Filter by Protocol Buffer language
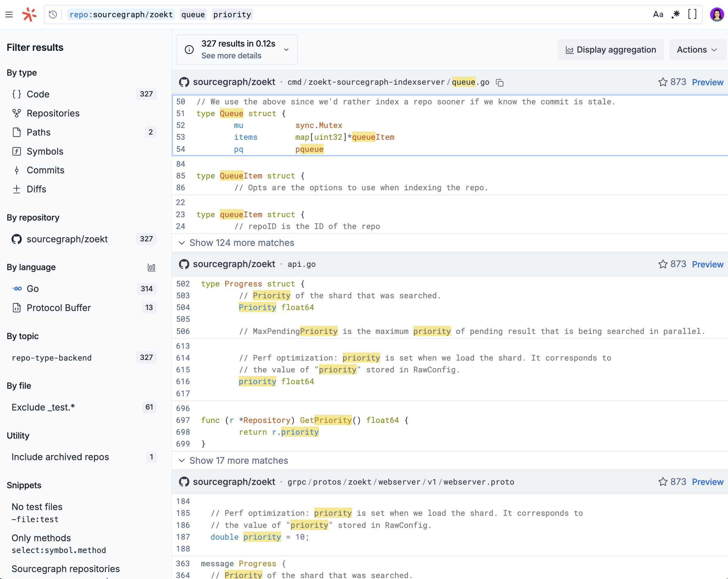 coord(84,307)
